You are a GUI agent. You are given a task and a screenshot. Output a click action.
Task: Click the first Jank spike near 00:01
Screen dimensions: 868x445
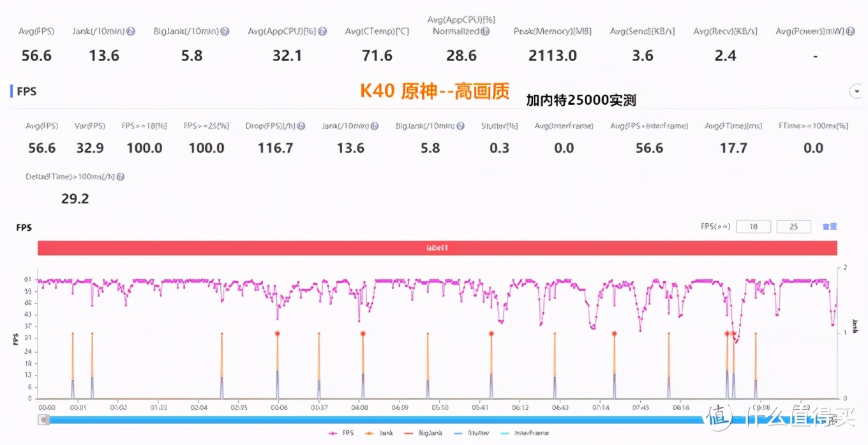pyautogui.click(x=73, y=367)
